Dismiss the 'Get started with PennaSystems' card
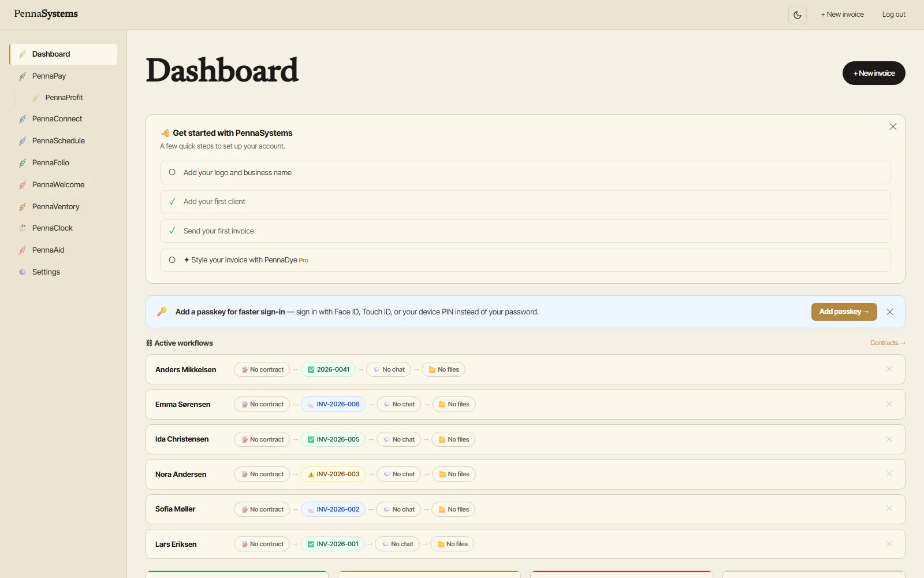The width and height of the screenshot is (924, 578). [x=893, y=127]
